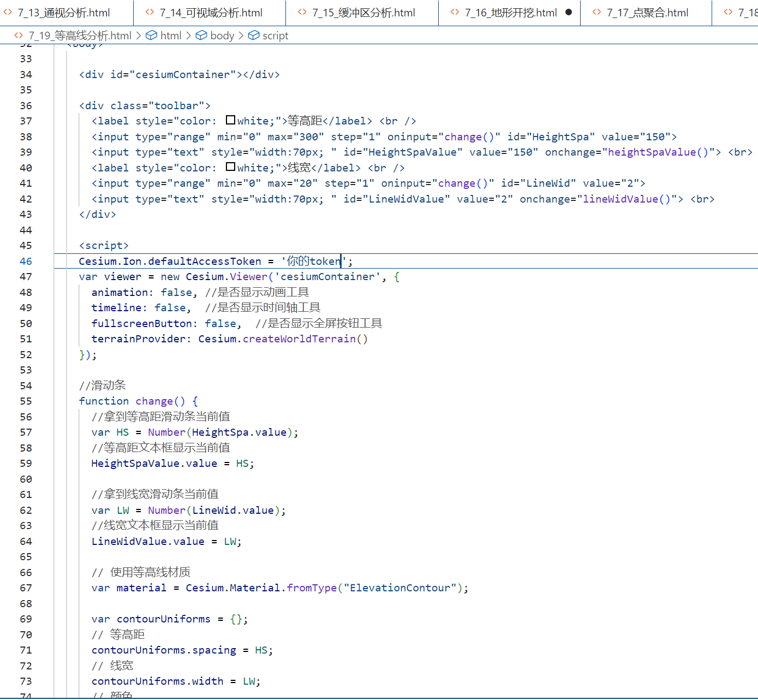The image size is (758, 700).
Task: Click line number 34 in the gutter
Action: point(26,75)
